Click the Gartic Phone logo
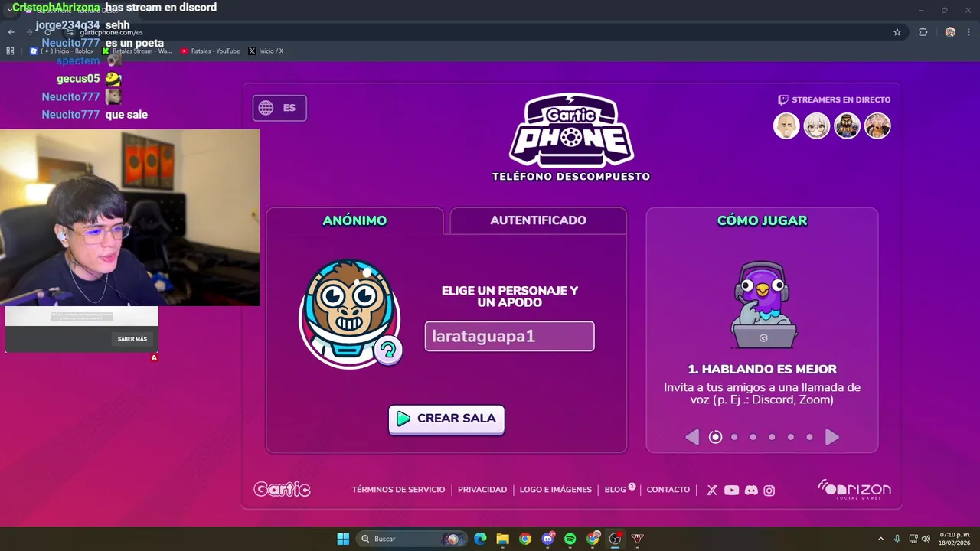This screenshot has height=551, width=980. point(571,130)
